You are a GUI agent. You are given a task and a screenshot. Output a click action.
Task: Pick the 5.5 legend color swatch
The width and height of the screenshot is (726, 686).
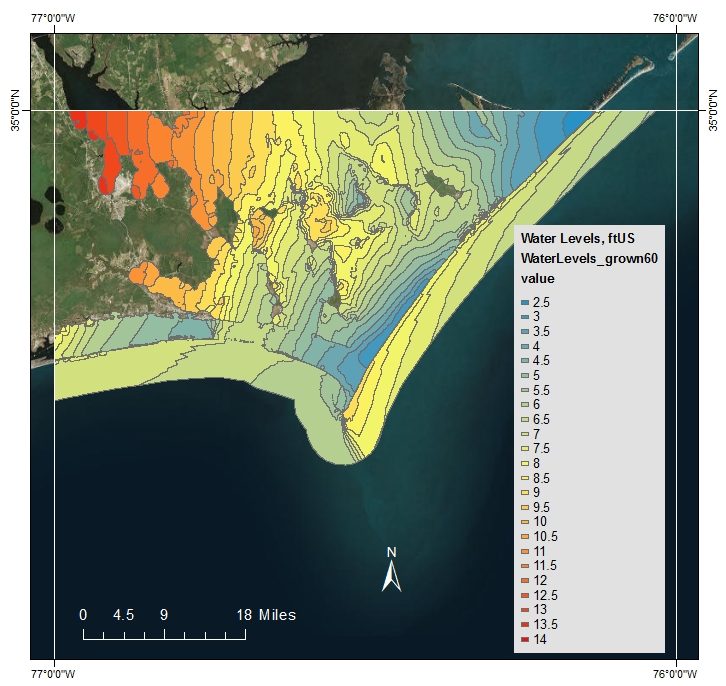coord(525,391)
